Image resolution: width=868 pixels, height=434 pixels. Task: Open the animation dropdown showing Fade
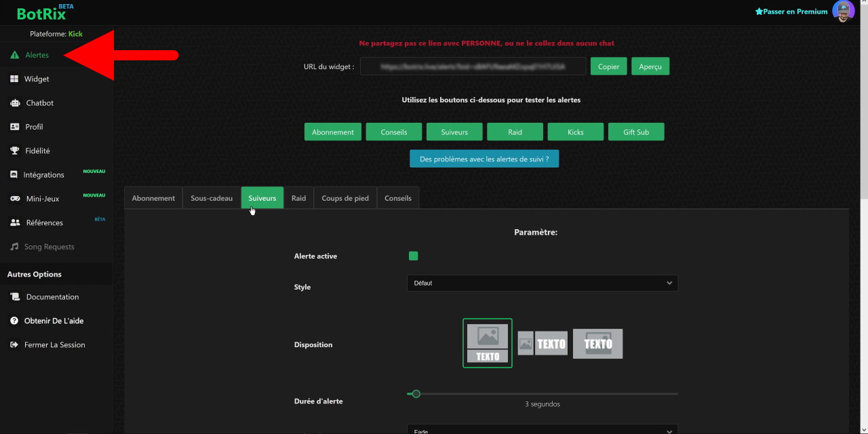tap(542, 429)
